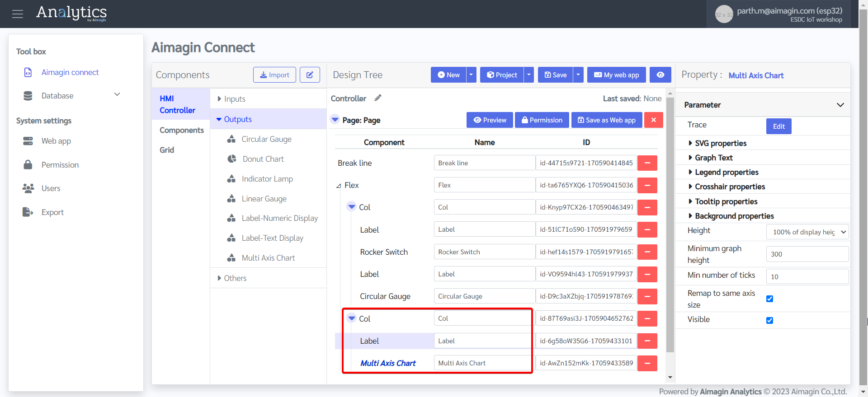Click the user avatar image

pyautogui.click(x=724, y=14)
